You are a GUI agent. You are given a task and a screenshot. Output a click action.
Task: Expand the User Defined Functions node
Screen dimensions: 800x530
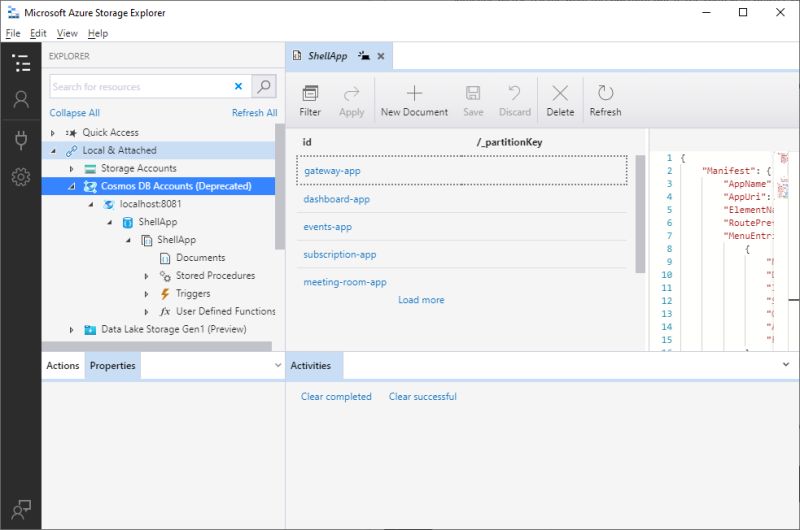(146, 312)
